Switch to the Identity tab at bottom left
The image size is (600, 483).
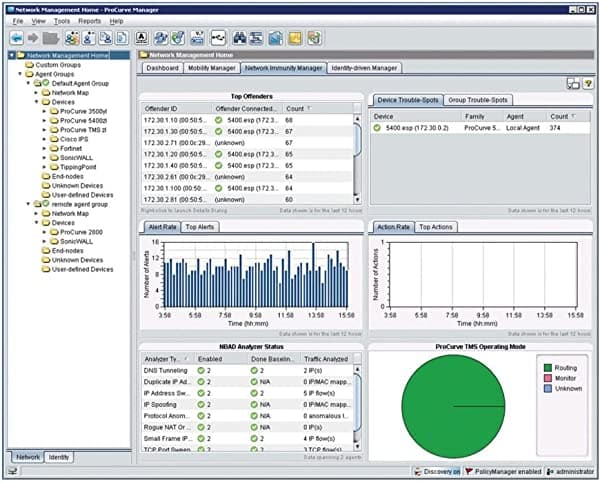59,457
